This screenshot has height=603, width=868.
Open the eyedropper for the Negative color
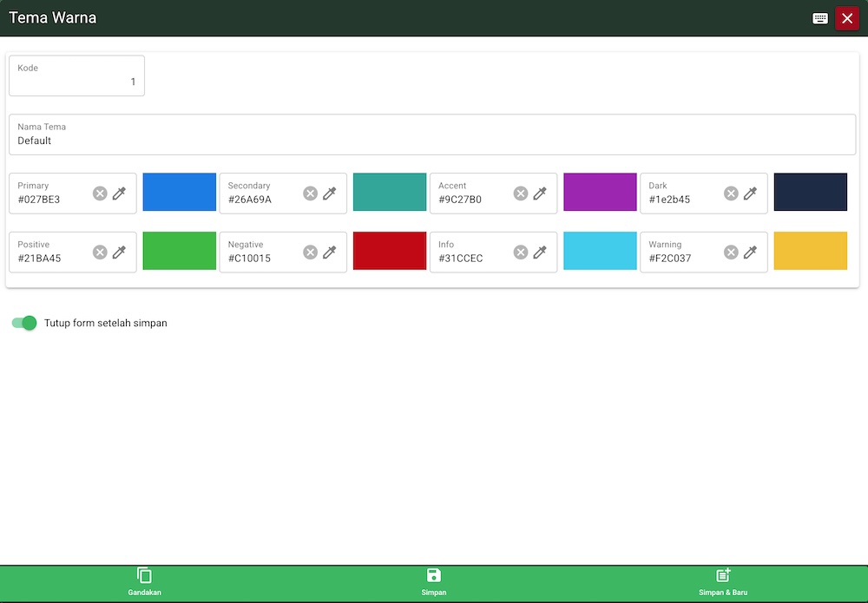point(330,252)
